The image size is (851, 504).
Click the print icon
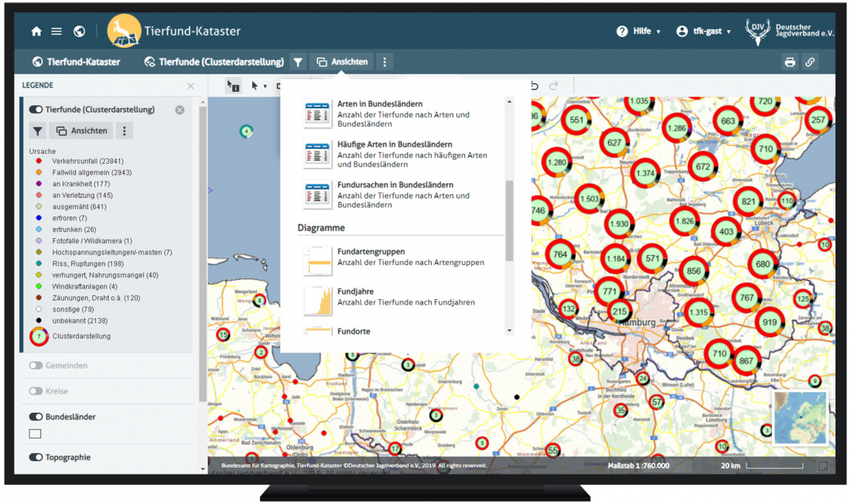tap(790, 62)
